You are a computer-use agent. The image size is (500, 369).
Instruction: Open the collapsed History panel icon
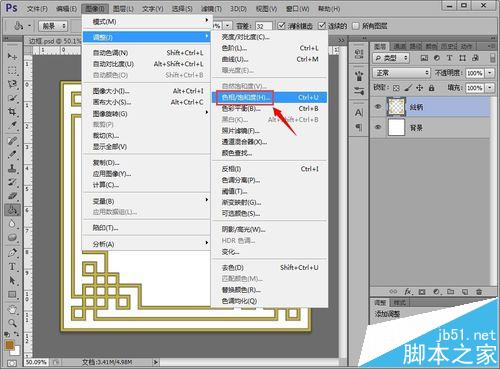(359, 54)
